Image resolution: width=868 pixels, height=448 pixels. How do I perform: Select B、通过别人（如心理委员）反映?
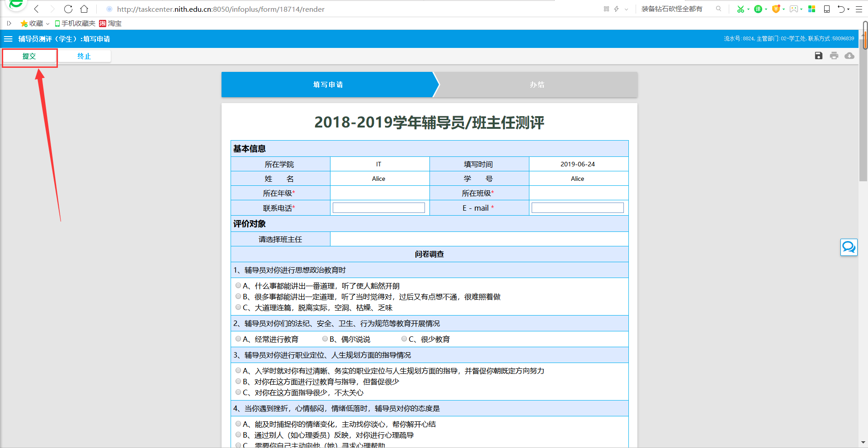(238, 434)
